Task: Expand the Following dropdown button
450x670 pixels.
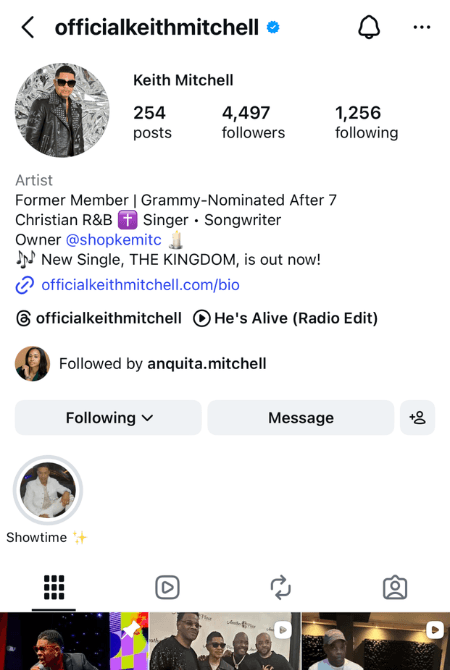Action: [108, 417]
